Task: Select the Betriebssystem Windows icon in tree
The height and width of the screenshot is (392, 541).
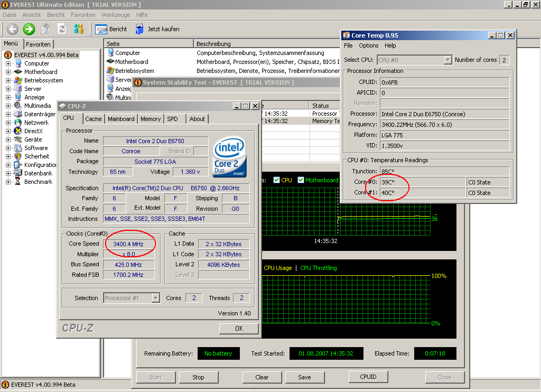Action: coord(18,80)
